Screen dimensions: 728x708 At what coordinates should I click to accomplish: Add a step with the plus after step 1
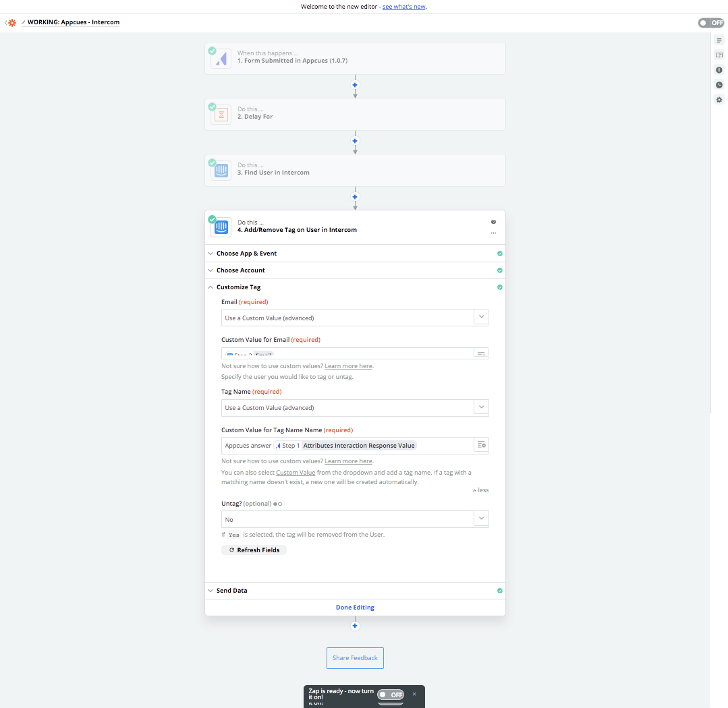tap(355, 85)
